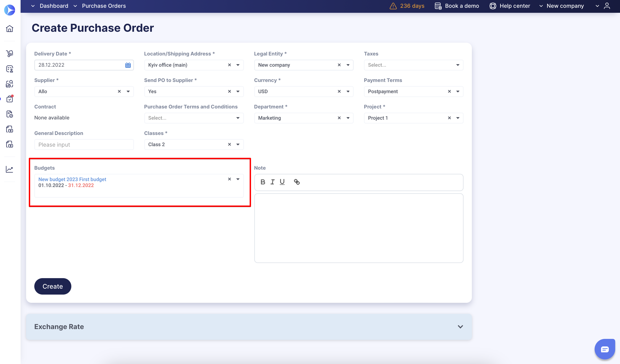Viewport: 620px width, 364px height.
Task: Click the 236 days trial warning
Action: tap(407, 6)
